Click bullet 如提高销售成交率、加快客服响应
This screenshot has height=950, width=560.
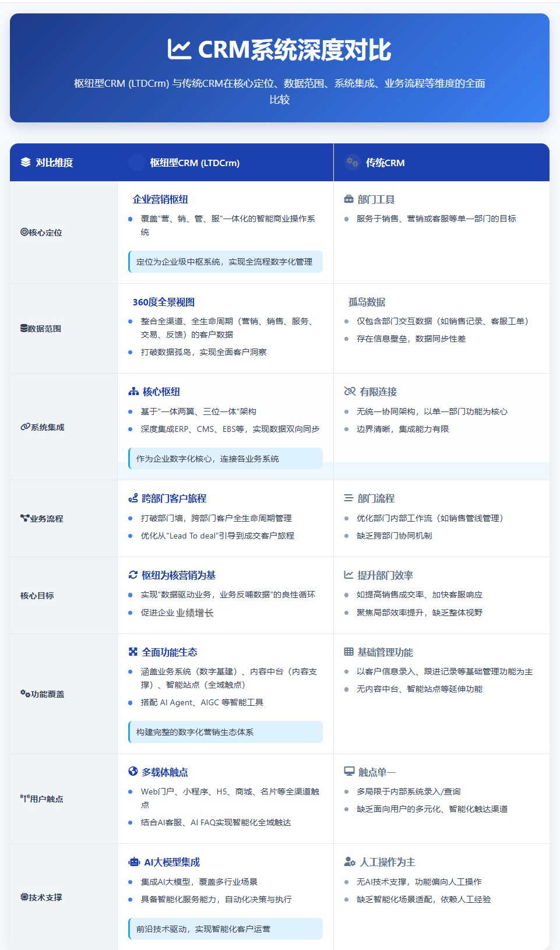(x=420, y=594)
